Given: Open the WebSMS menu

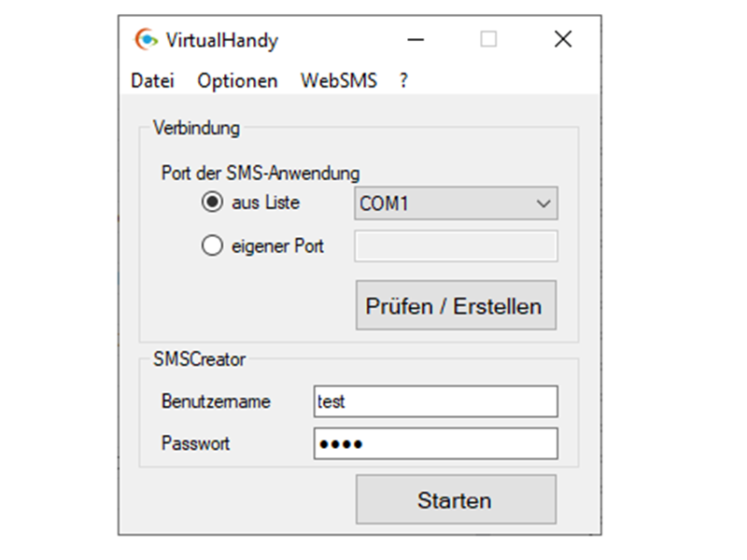Looking at the screenshot, I should (x=338, y=80).
